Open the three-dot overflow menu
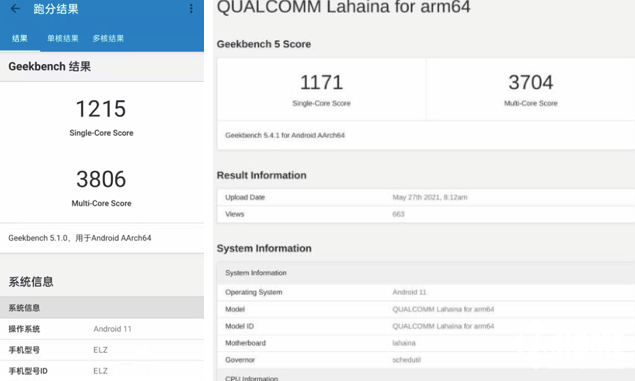635x381 pixels. [x=191, y=9]
